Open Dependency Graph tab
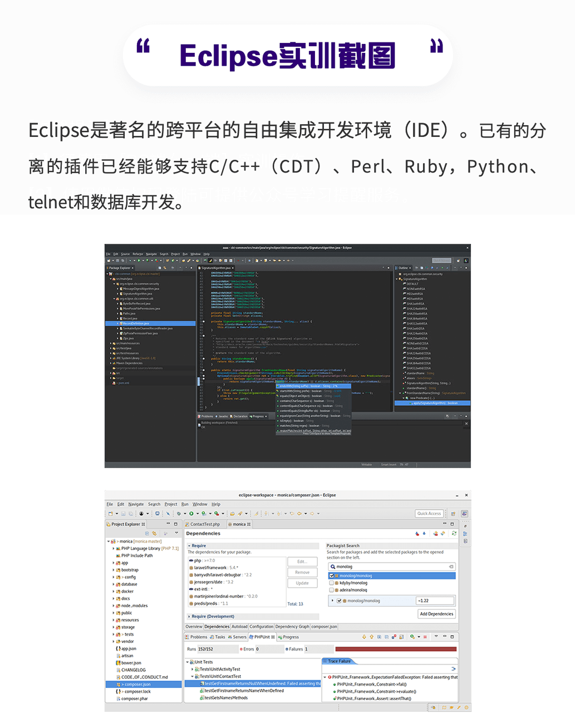 [x=292, y=627]
